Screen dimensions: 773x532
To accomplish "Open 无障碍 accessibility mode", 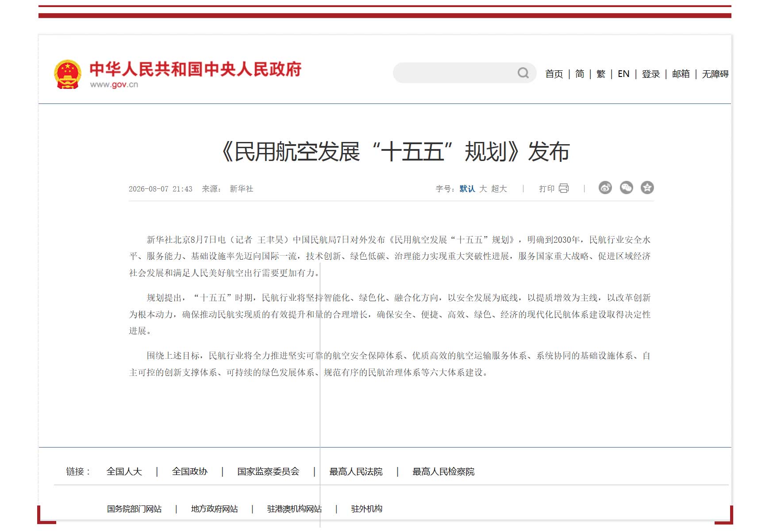I will 715,74.
